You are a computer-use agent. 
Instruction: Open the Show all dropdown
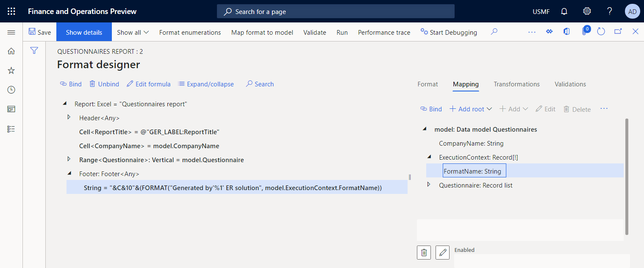click(132, 32)
